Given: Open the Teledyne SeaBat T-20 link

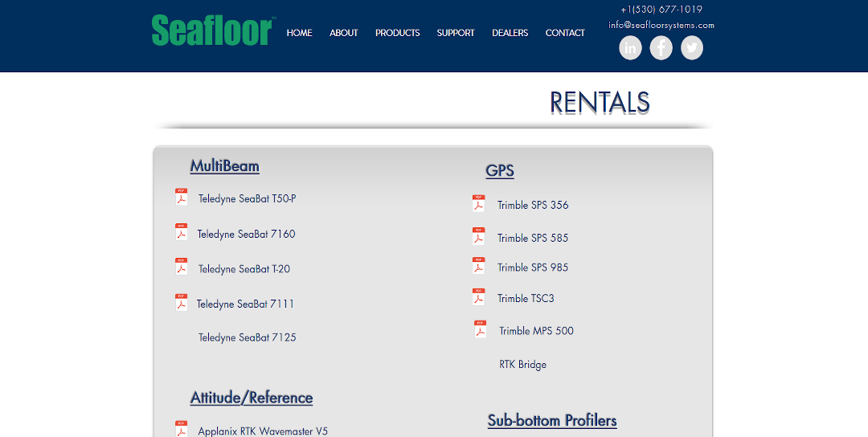Looking at the screenshot, I should [x=244, y=269].
